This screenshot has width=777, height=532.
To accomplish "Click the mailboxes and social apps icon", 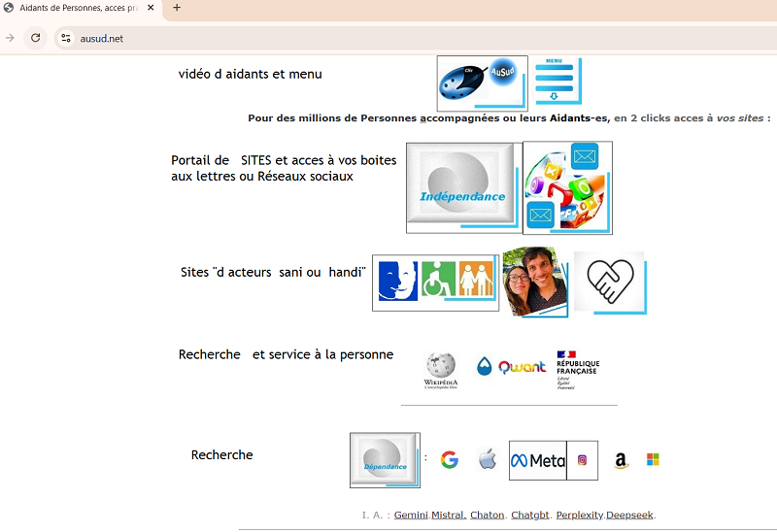I will pyautogui.click(x=567, y=187).
